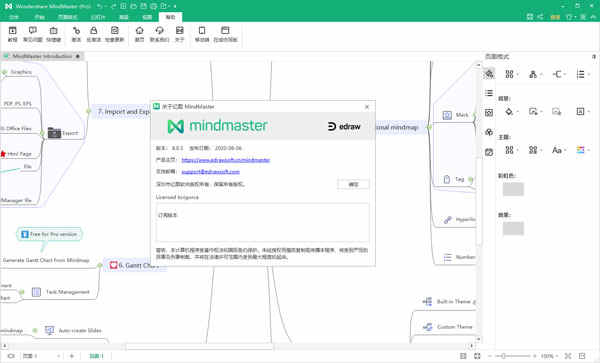
Task: Click the share icon in title bar
Action: click(540, 17)
